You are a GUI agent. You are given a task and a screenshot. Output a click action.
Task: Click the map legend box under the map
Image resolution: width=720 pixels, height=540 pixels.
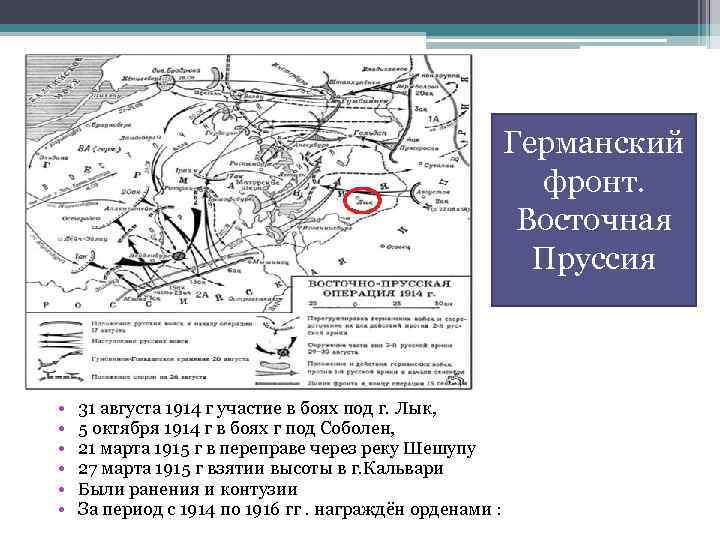pos(248,351)
